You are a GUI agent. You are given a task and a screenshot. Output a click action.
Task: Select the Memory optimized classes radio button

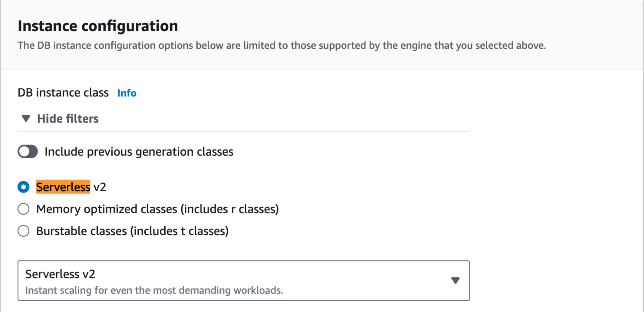pyautogui.click(x=24, y=209)
